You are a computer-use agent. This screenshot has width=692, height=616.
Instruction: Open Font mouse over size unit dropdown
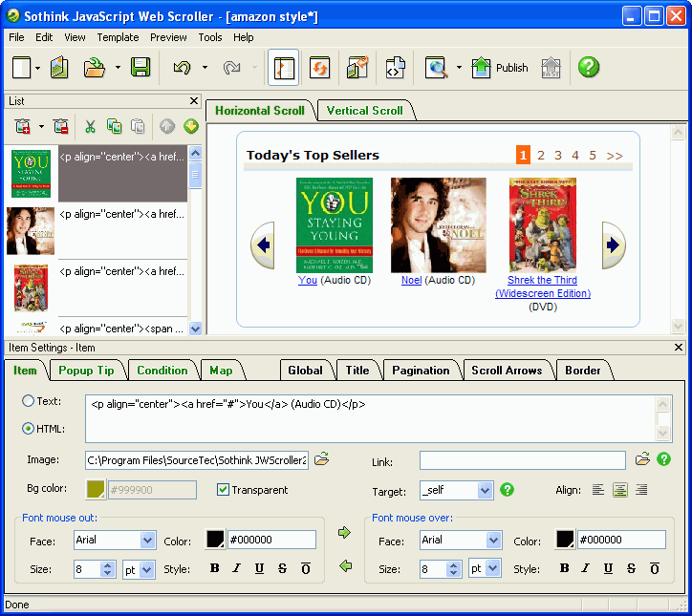(x=493, y=568)
